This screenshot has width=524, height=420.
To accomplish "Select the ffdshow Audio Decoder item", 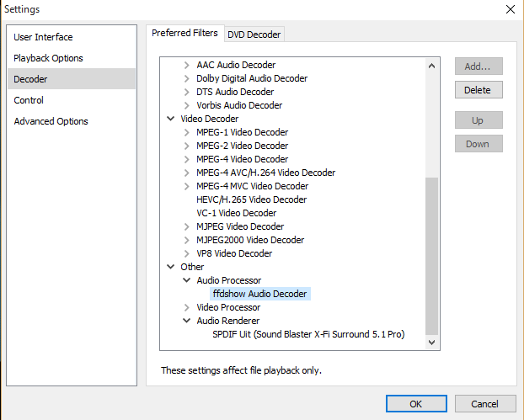I will pos(260,294).
